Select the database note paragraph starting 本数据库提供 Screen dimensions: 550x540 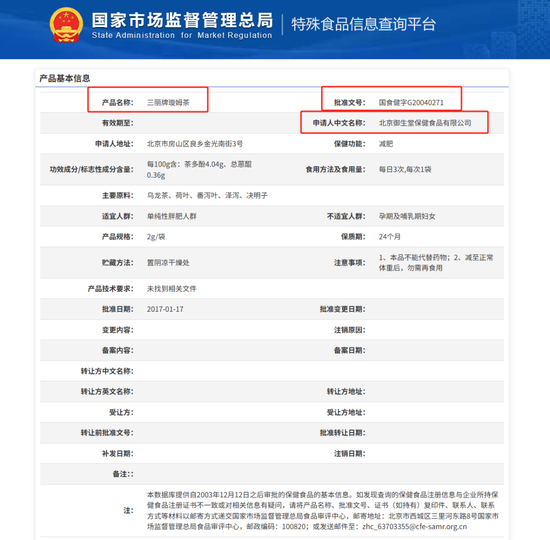click(x=323, y=511)
